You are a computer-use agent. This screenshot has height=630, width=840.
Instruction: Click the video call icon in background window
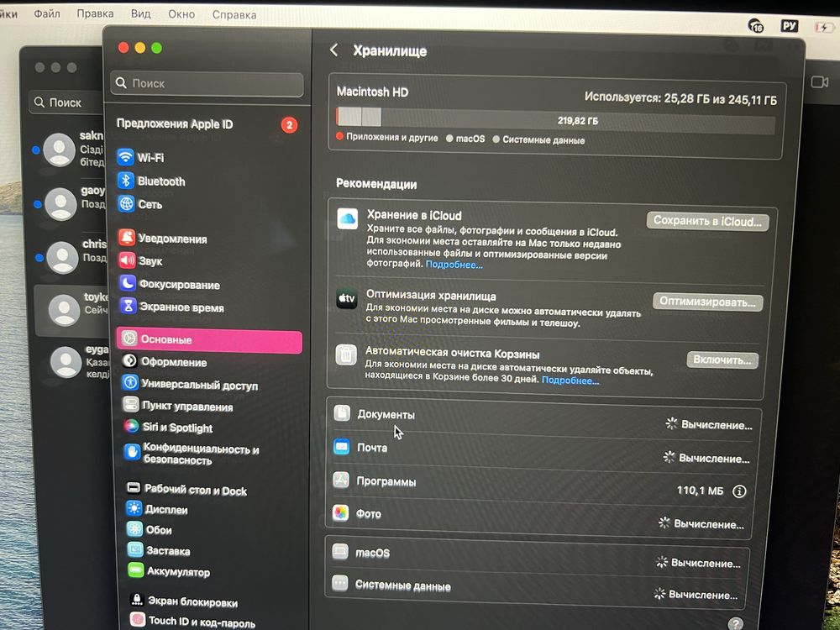point(820,81)
